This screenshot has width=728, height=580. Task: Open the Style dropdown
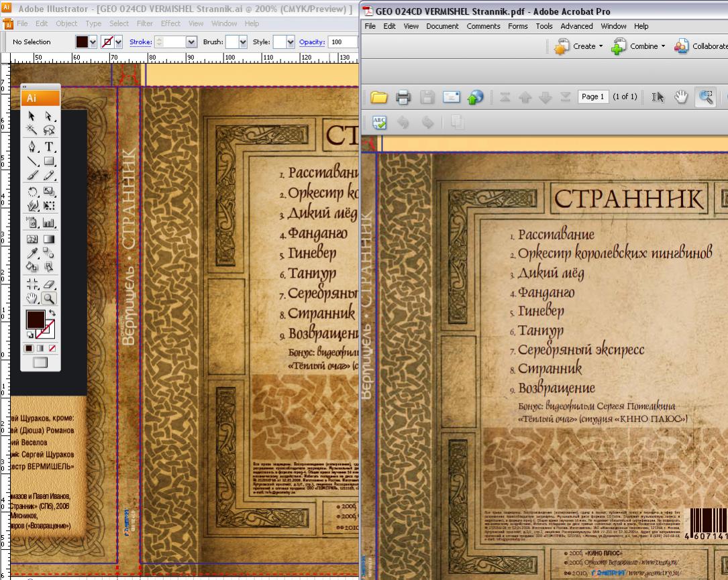point(291,42)
